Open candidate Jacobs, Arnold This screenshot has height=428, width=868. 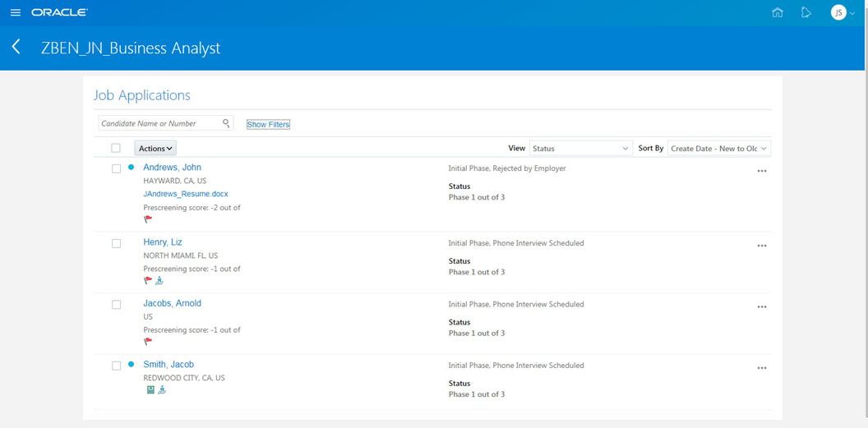(172, 303)
